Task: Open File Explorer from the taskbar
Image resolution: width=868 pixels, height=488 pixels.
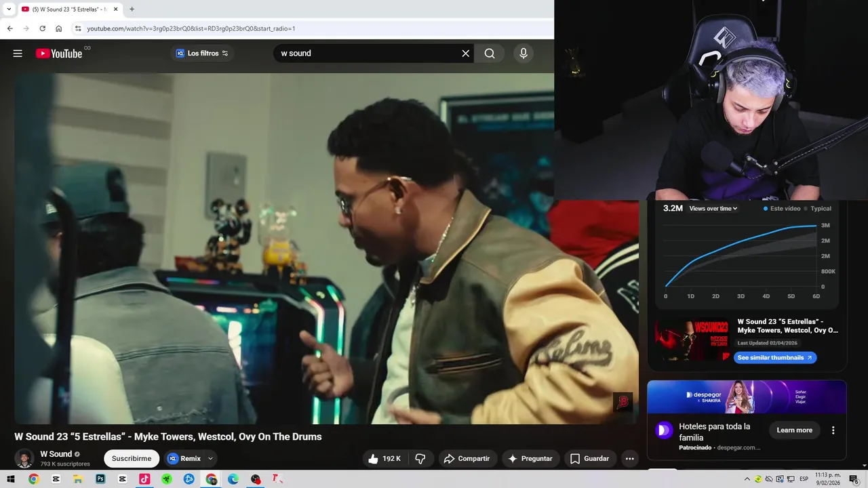Action: pos(78,479)
